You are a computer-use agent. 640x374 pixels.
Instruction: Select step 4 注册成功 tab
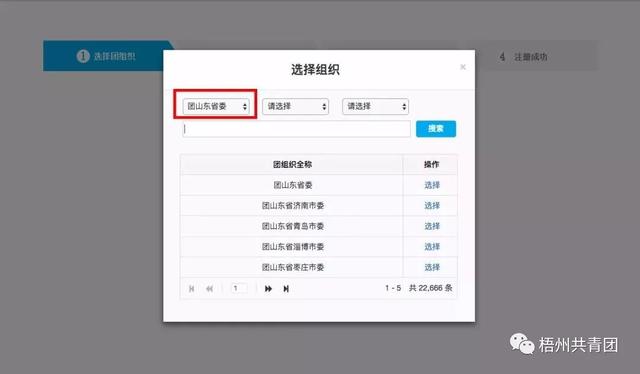click(x=531, y=57)
